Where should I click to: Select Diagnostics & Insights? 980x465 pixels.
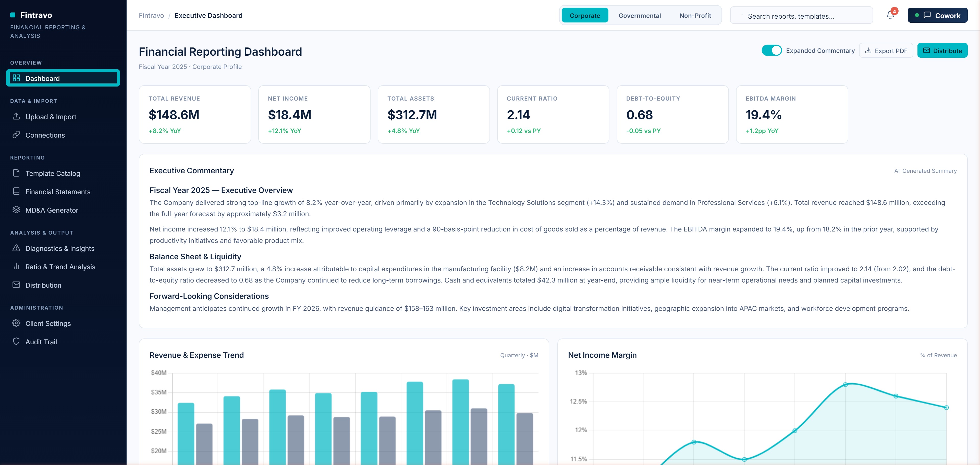click(x=60, y=249)
